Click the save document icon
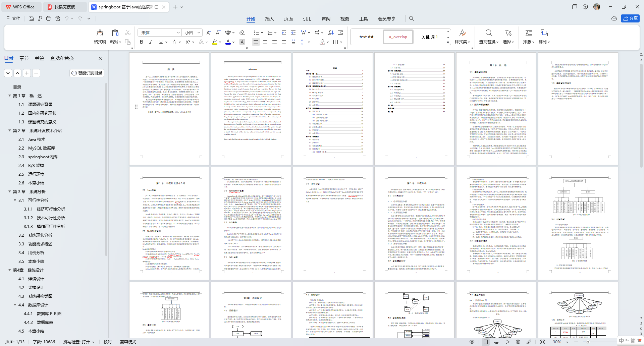This screenshot has height=346, width=644. [31, 18]
